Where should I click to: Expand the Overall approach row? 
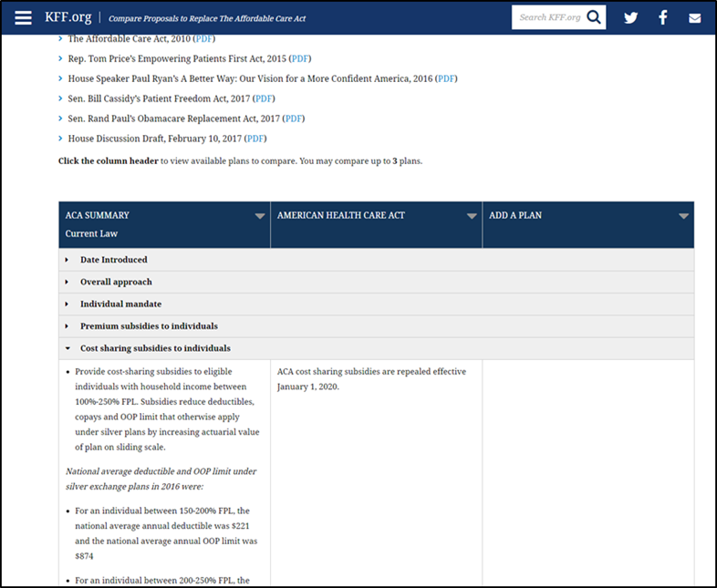(377, 282)
